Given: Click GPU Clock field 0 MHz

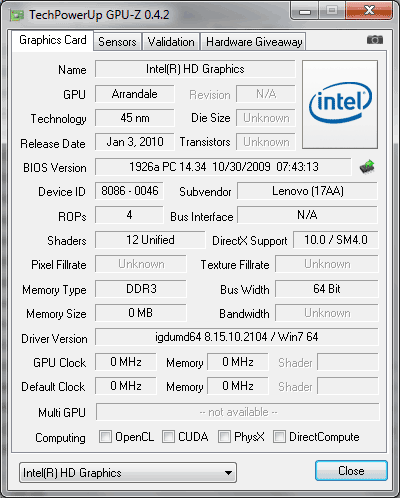Looking at the screenshot, I should [126, 362].
